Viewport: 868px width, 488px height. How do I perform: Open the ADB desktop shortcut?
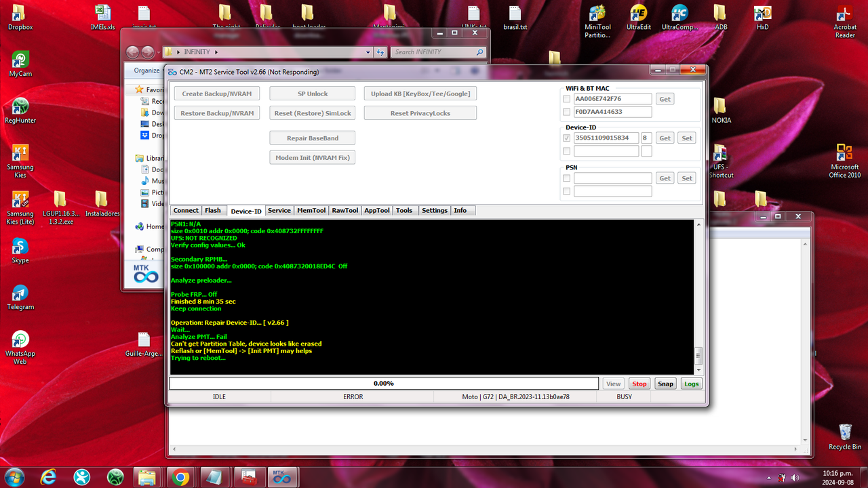(720, 15)
